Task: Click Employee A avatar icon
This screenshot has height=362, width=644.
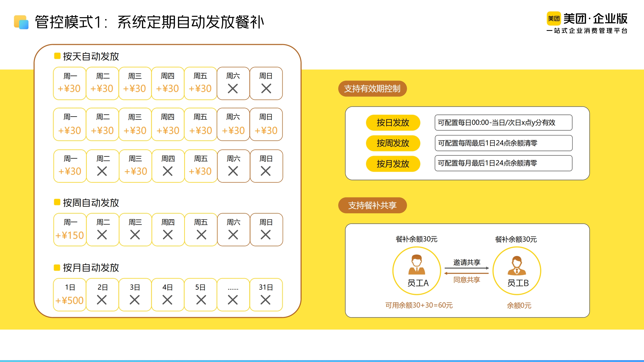Action: coord(417,265)
